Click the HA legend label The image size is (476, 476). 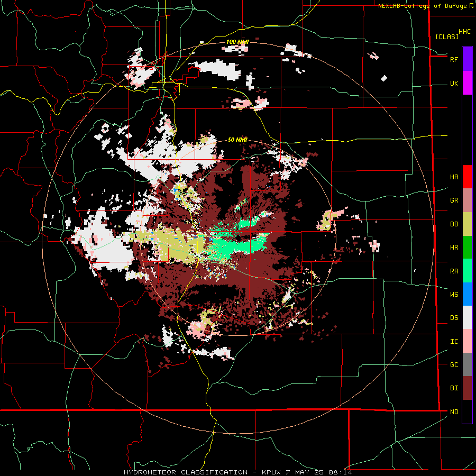(x=454, y=177)
